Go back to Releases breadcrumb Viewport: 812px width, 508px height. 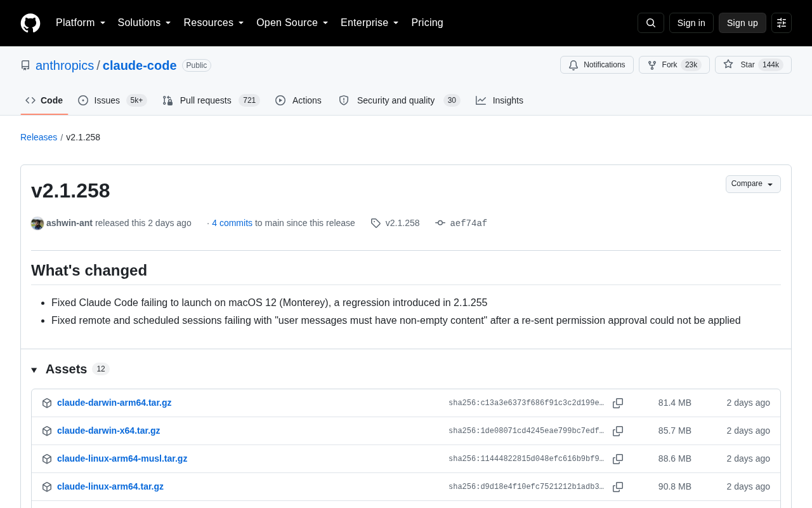(x=39, y=137)
